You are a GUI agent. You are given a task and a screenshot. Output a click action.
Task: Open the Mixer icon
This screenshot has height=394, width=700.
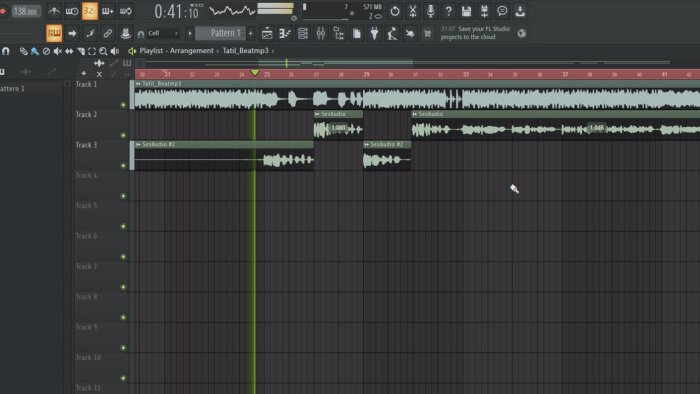[321, 33]
